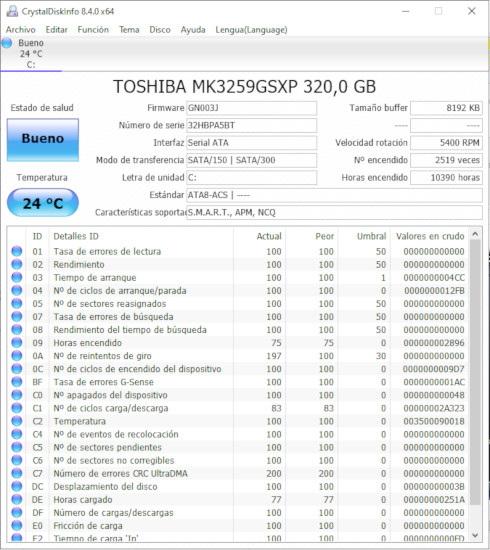Click status orb for ID DE Horas cargado
Screen dimensions: 490x550
(16, 499)
